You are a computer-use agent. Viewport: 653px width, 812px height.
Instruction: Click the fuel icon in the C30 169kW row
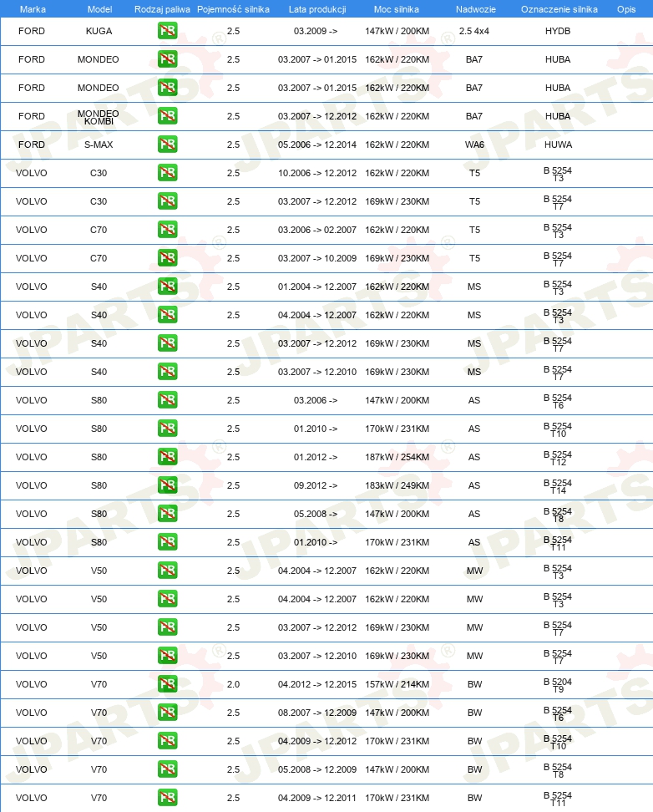167,201
